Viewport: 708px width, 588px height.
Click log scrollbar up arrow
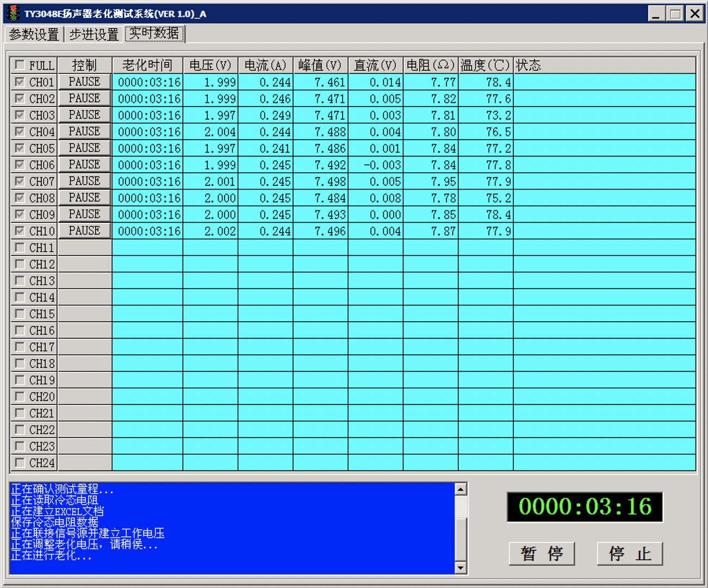pos(461,489)
